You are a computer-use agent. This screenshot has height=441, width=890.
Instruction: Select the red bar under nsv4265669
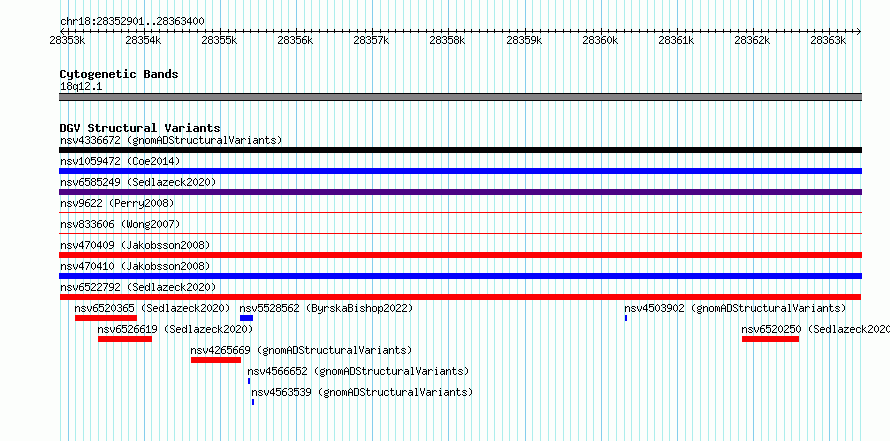pyautogui.click(x=216, y=360)
